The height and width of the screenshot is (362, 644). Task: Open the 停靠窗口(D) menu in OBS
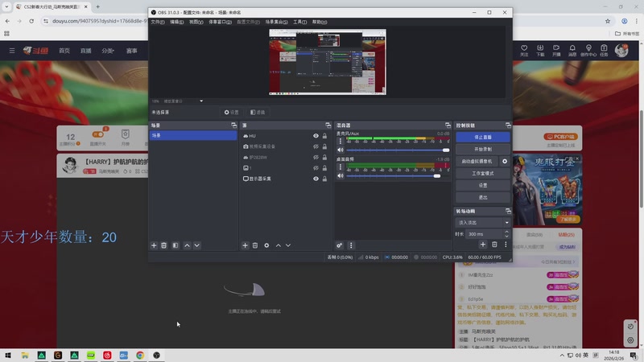(220, 23)
